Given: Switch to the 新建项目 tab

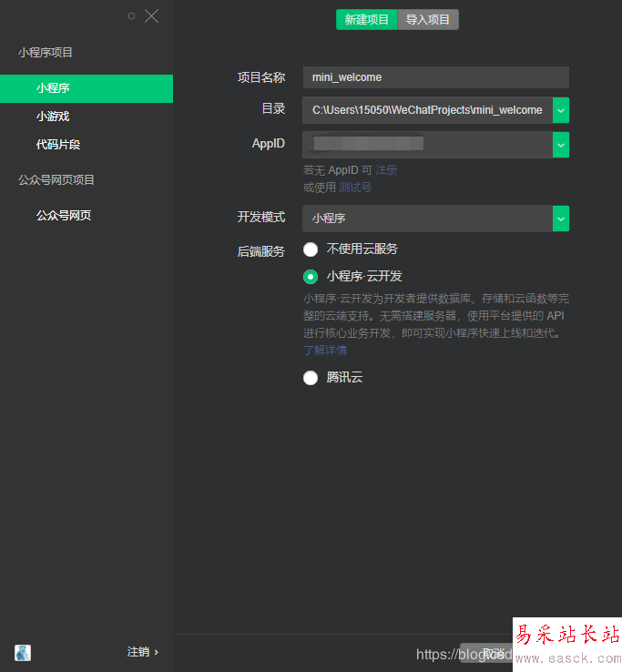Looking at the screenshot, I should coord(366,20).
